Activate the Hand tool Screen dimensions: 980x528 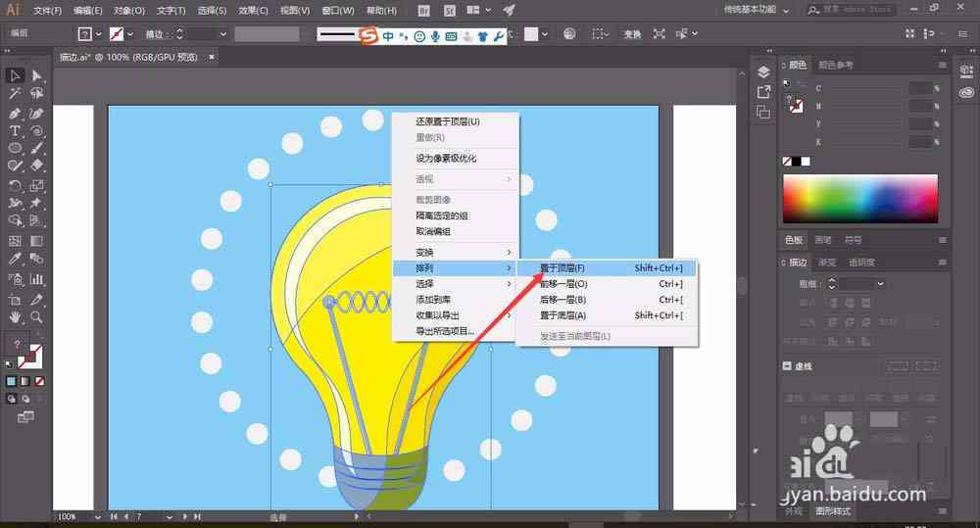pyautogui.click(x=15, y=317)
